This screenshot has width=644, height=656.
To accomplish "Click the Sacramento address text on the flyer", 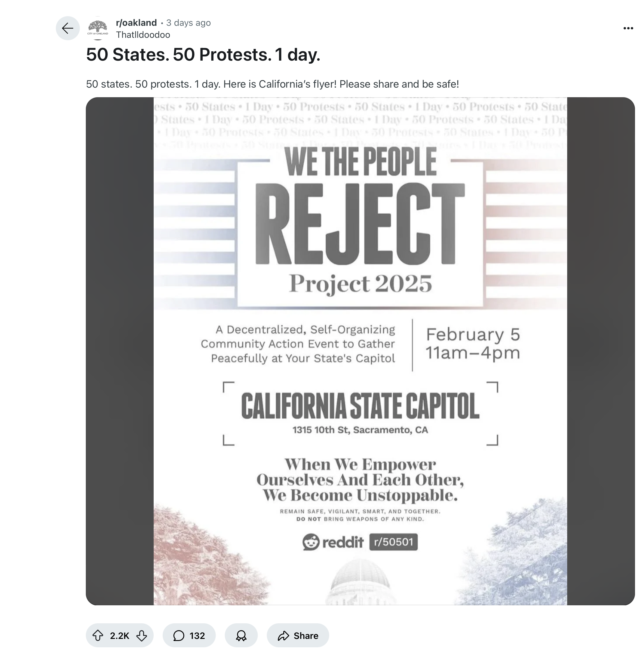I will [360, 430].
